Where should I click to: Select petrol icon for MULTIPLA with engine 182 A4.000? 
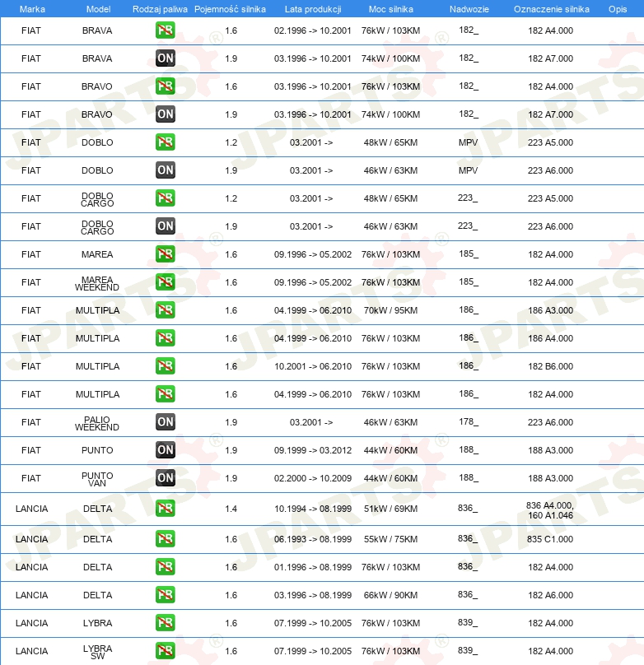165,394
